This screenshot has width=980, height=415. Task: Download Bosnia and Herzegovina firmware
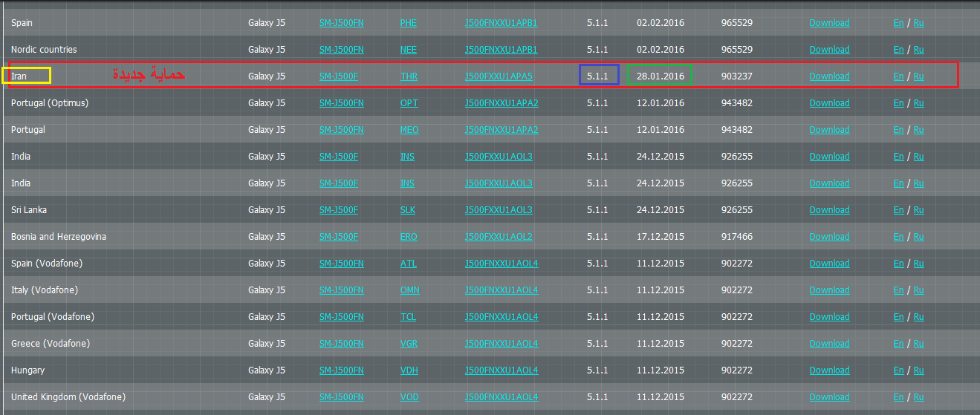click(829, 237)
